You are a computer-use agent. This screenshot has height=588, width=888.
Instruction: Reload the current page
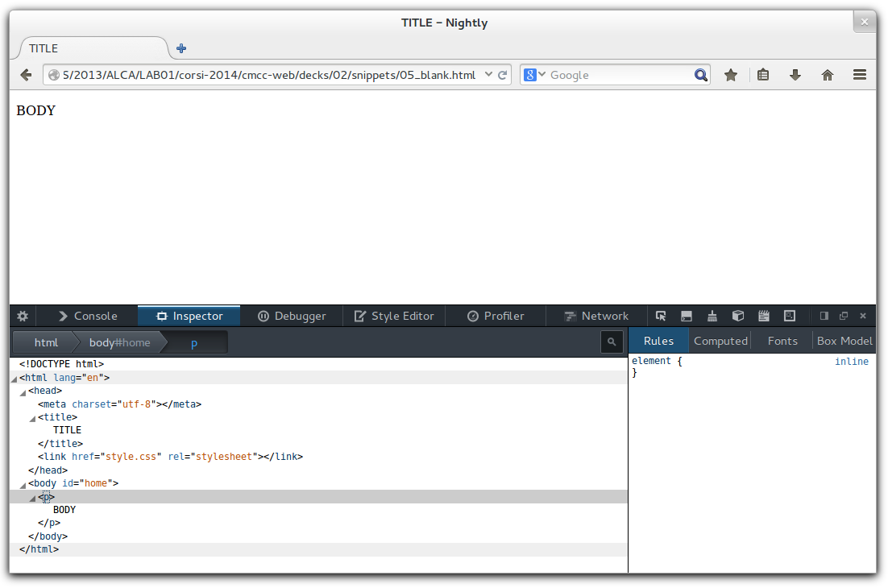click(x=502, y=75)
